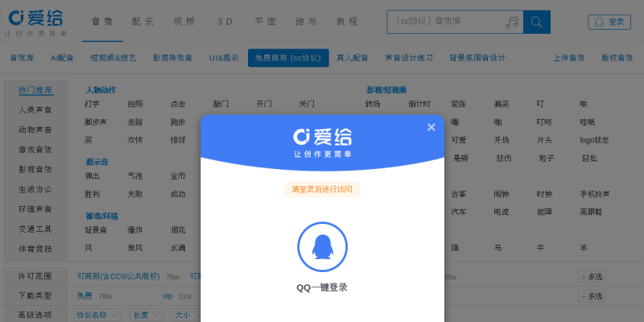The image size is (644, 322).
Task: Select 动物声音 sidebar category
Action: click(x=35, y=130)
